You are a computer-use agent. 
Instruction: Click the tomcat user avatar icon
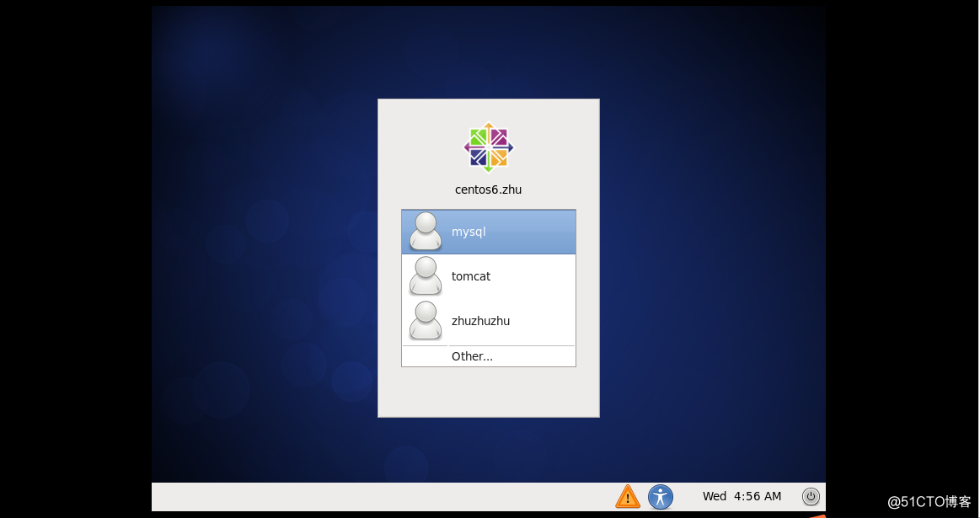pos(425,275)
